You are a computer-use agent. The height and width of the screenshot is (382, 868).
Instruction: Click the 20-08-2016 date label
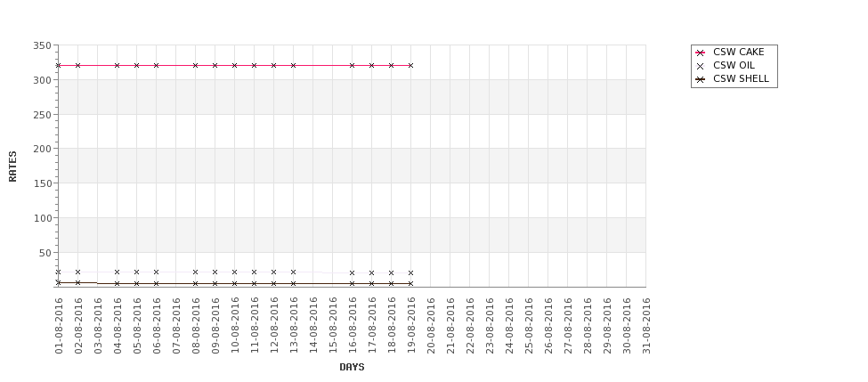point(431,326)
